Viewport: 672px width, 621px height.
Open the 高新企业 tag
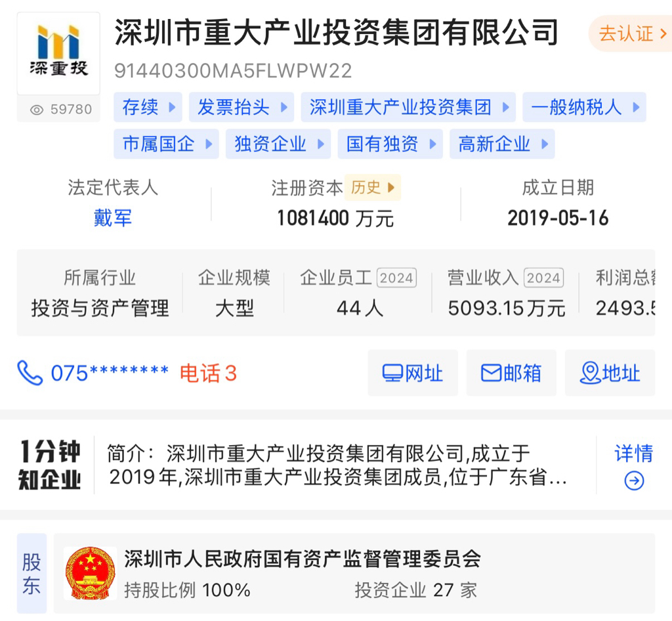(x=502, y=144)
